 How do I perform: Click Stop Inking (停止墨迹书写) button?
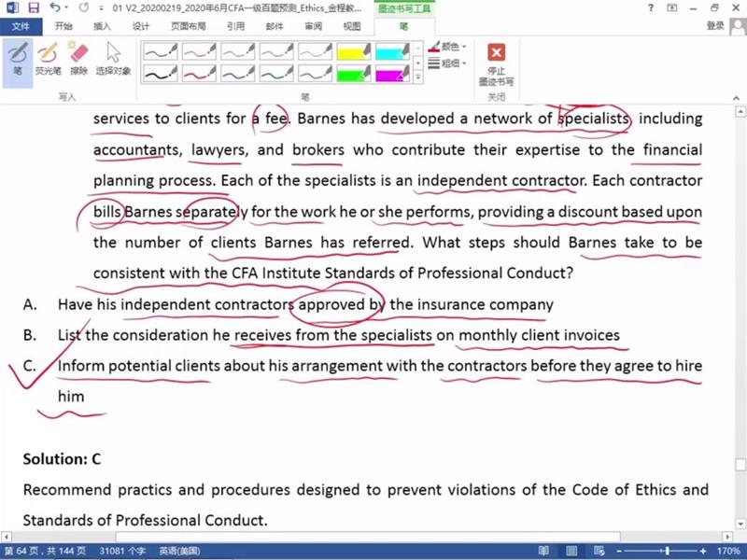pos(497,63)
